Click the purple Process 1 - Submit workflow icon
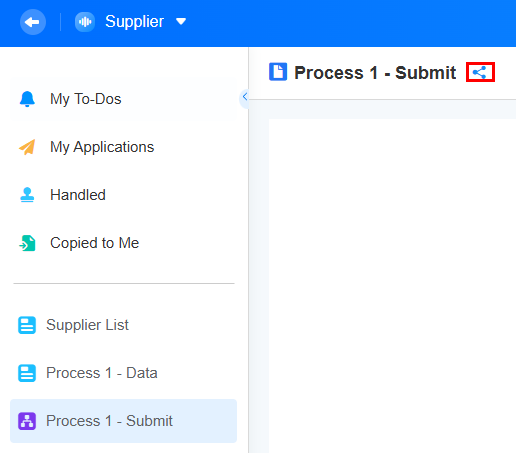 (x=27, y=421)
